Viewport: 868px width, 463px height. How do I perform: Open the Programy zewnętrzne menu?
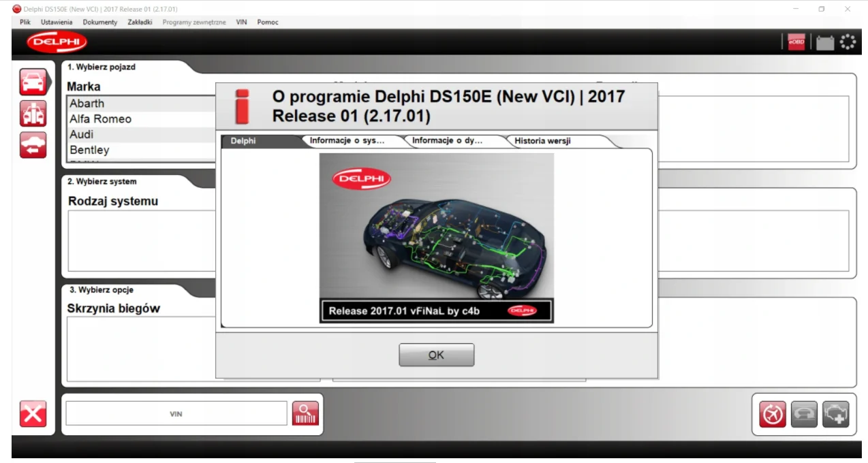194,22
